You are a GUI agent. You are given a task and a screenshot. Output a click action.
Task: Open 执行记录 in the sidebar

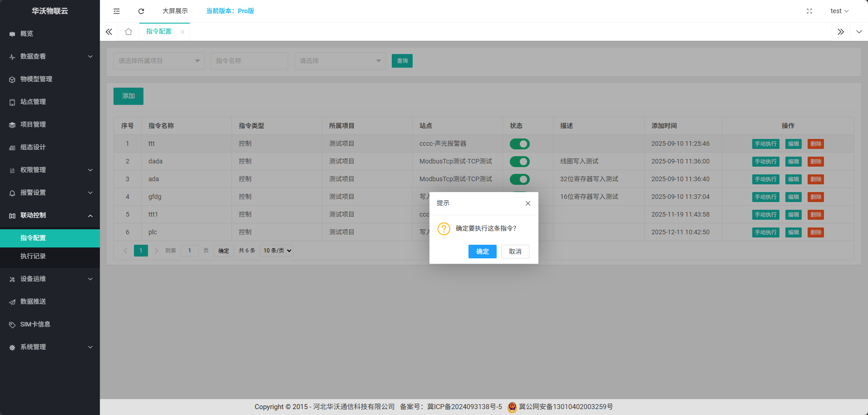33,256
